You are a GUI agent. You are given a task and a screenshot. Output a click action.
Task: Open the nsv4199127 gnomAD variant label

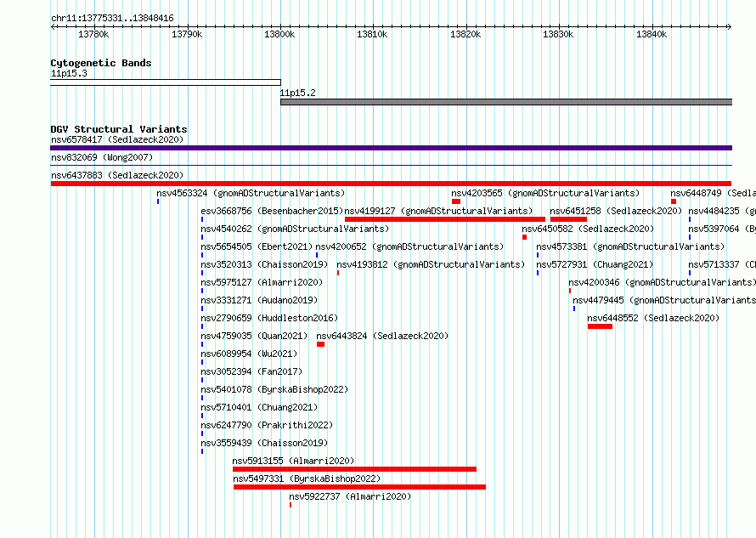(x=438, y=211)
